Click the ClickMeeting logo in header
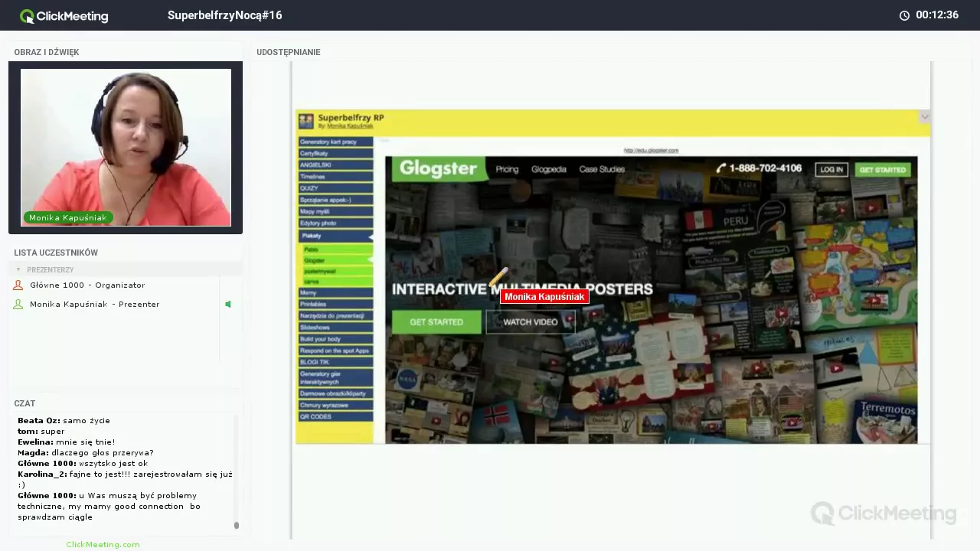 64,15
